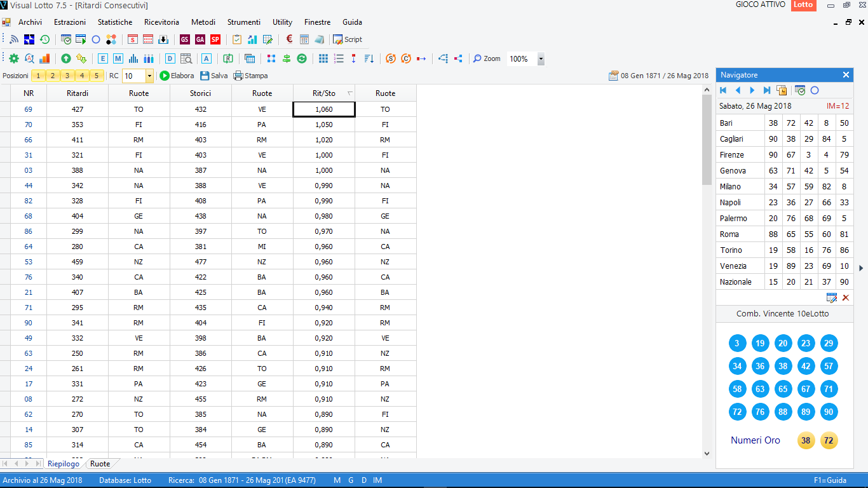Click the M boxed letter icon
This screenshot has width=868, height=488.
[x=118, y=58]
